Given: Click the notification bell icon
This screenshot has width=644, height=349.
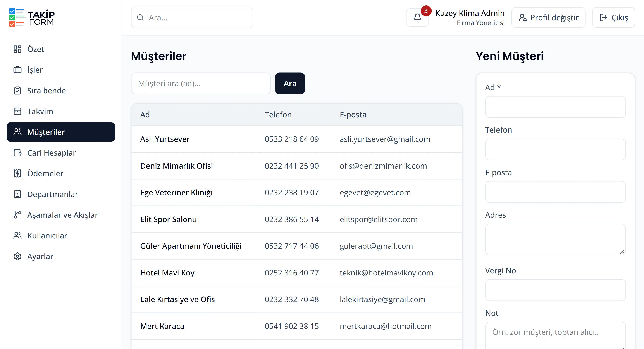Looking at the screenshot, I should pyautogui.click(x=417, y=17).
